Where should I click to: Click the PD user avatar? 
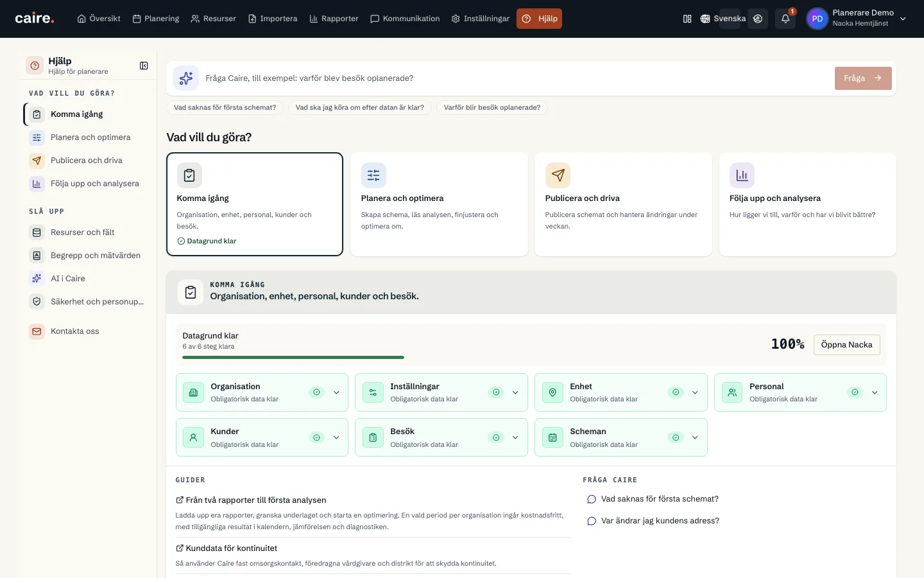[x=817, y=19]
